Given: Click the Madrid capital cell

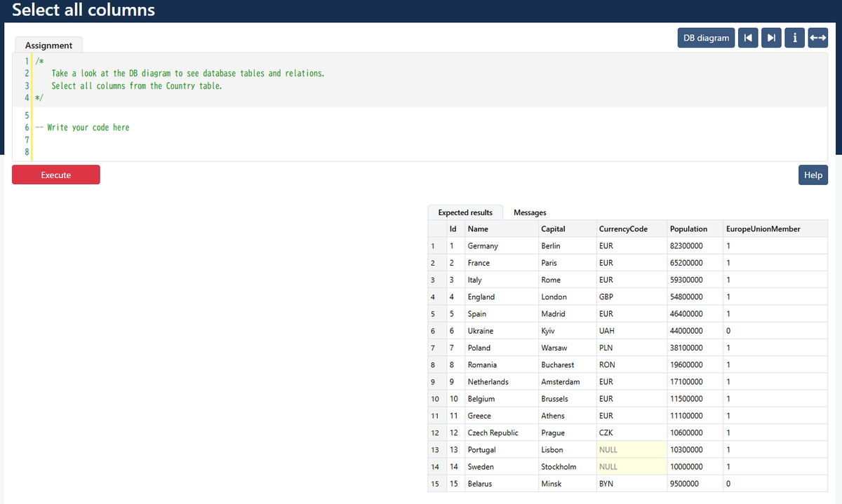Looking at the screenshot, I should tap(567, 314).
